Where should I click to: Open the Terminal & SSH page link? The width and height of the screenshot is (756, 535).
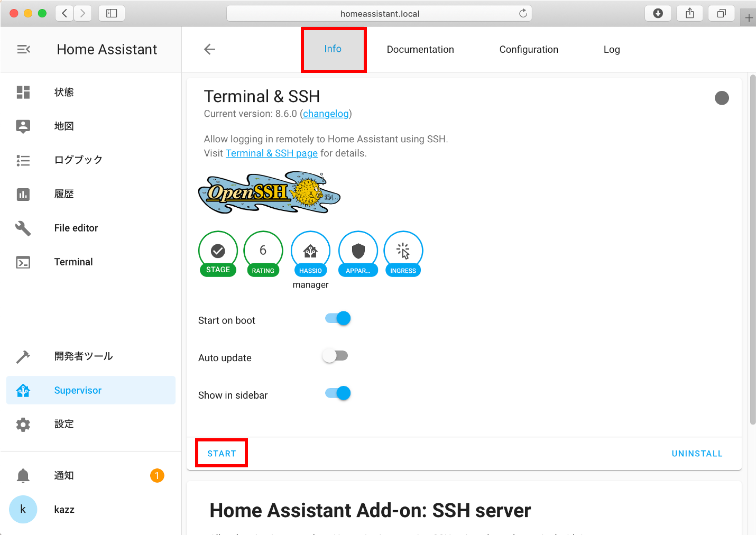tap(272, 153)
